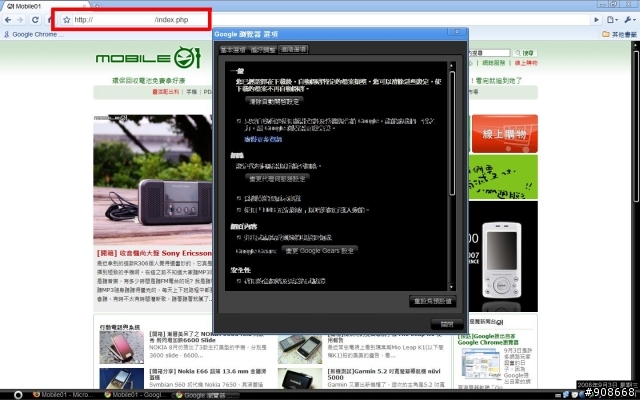Image resolution: width=640 pixels, height=400 pixels.
Task: Open the Garmin 5.2 article link
Action: pyautogui.click(x=384, y=374)
